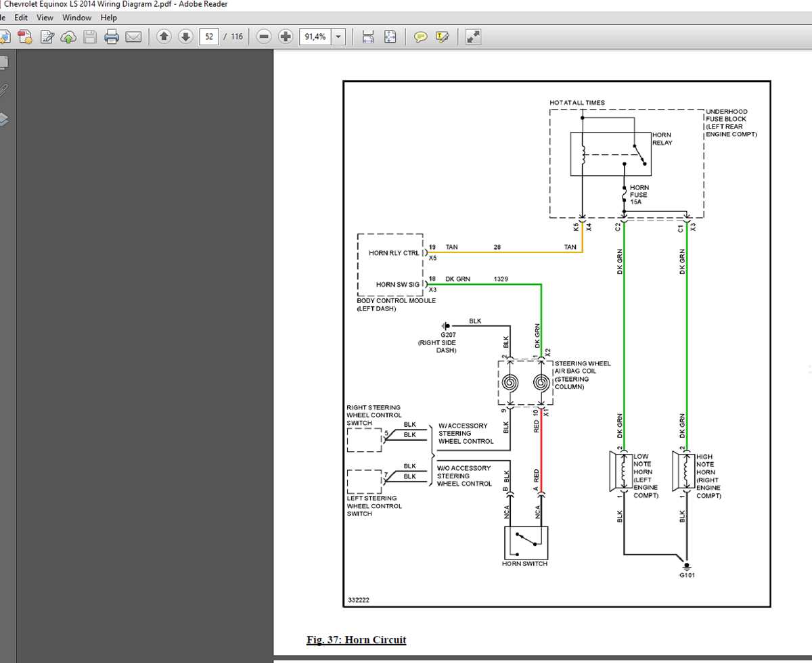This screenshot has height=663, width=812.
Task: Select the highlight text tool
Action: point(443,37)
